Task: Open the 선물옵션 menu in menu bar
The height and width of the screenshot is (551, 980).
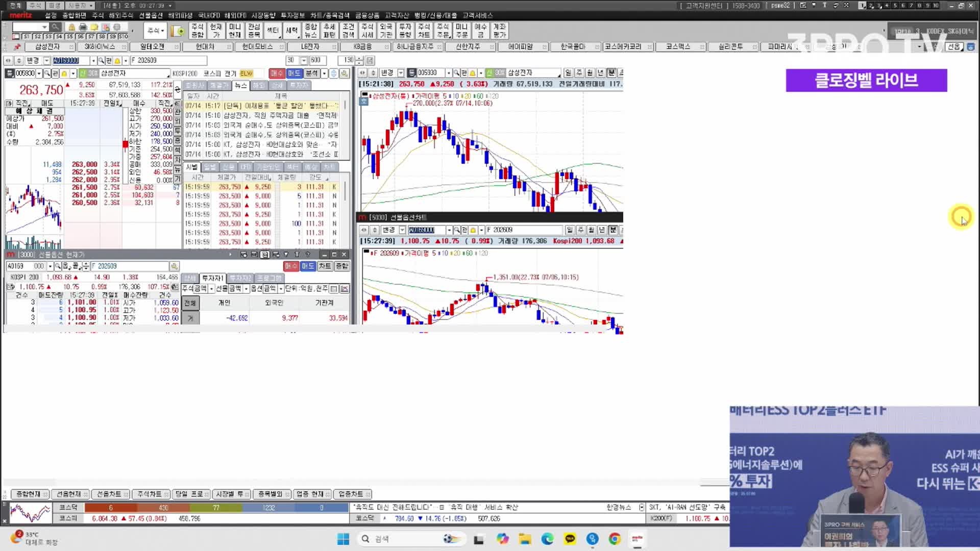Action: coord(151,15)
